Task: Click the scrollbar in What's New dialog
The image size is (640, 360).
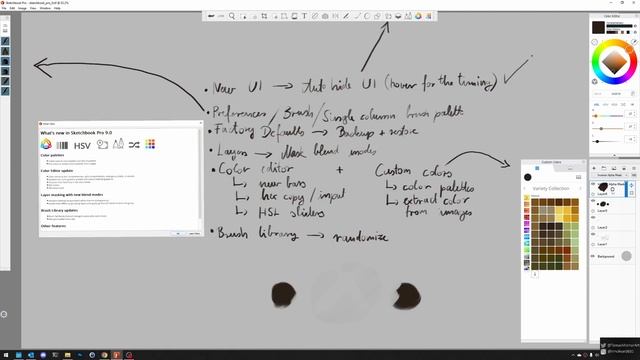Action: tap(200, 173)
